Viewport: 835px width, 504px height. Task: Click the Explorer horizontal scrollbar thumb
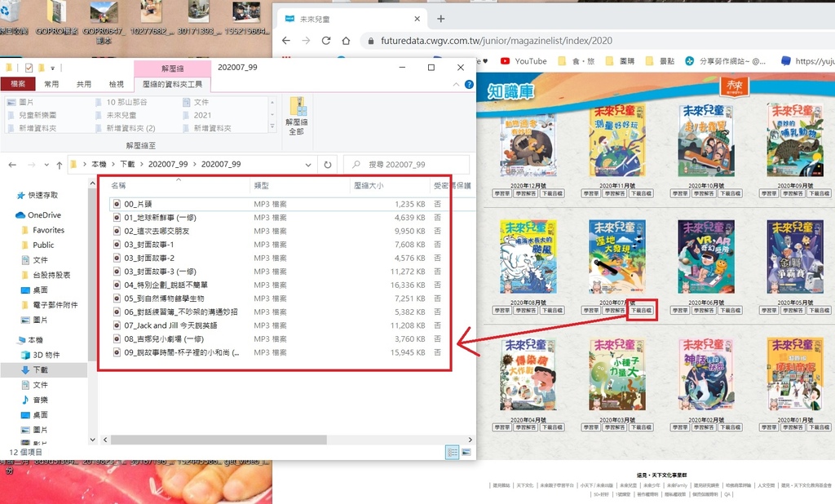click(x=219, y=440)
